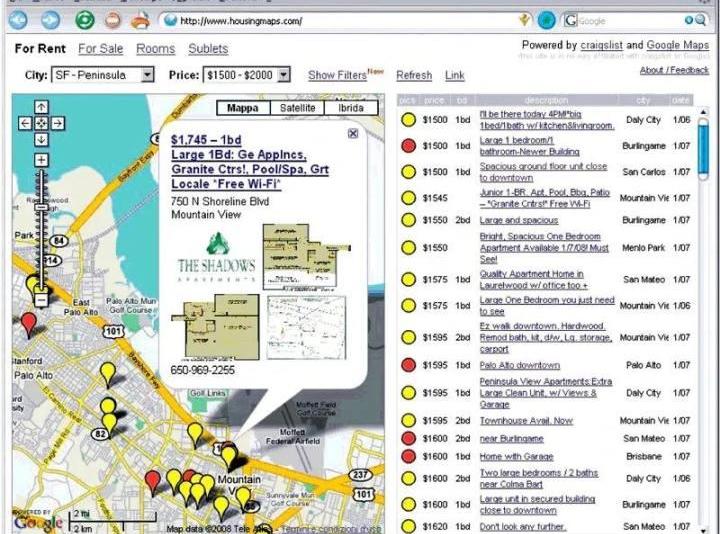Pan the map down with the arrow button

41,139
